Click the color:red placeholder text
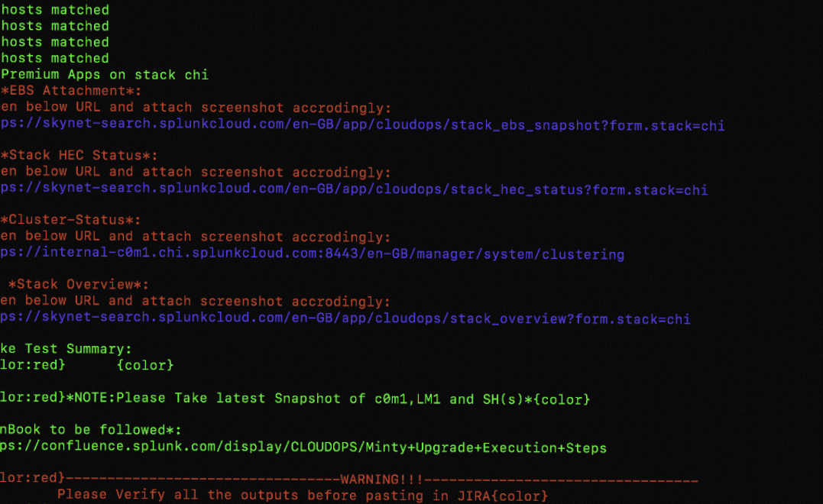 coord(31,364)
